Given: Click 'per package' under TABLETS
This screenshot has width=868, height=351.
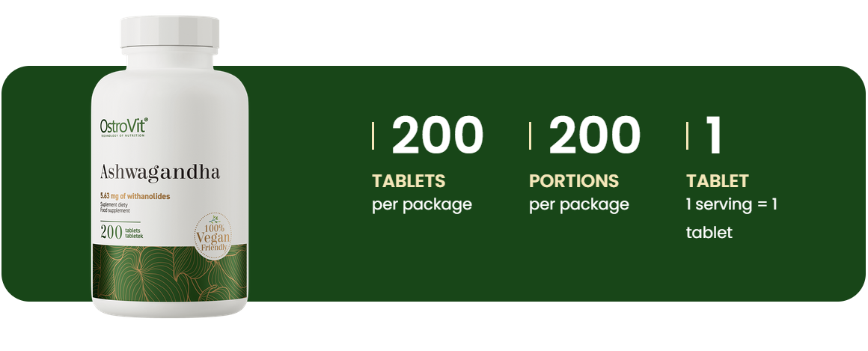Looking at the screenshot, I should tap(422, 204).
